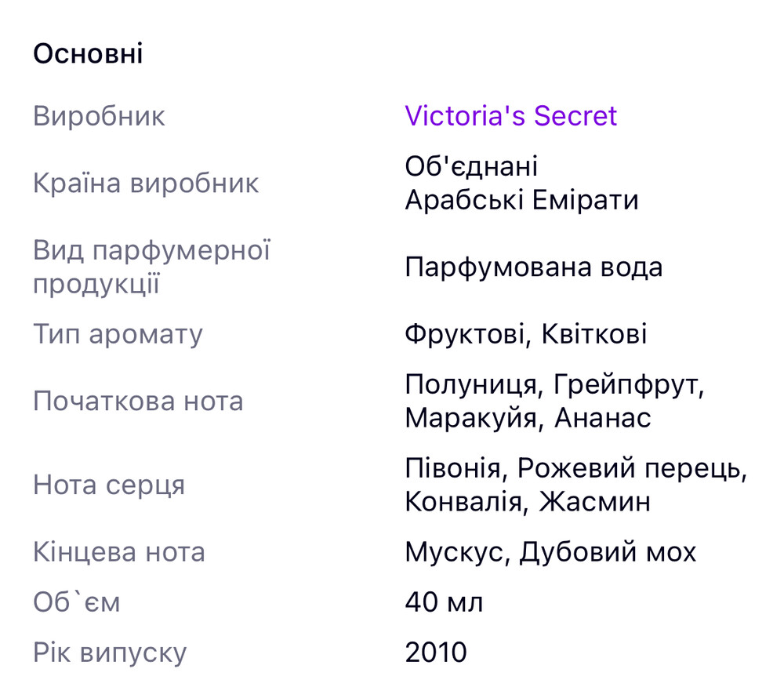
Task: Select the "Півонія, Рожевий перець" heart note value
Action: 575,469
